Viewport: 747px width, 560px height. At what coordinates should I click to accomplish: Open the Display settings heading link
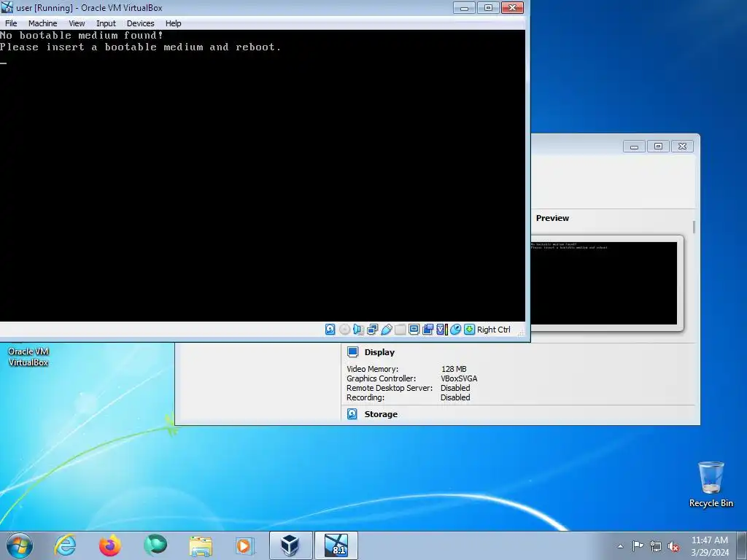point(379,352)
